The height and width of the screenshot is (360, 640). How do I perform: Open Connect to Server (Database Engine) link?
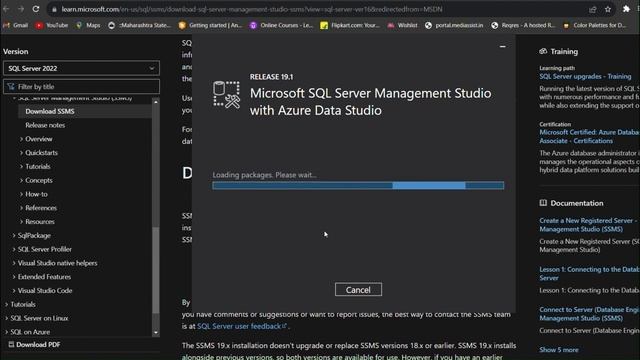589,313
